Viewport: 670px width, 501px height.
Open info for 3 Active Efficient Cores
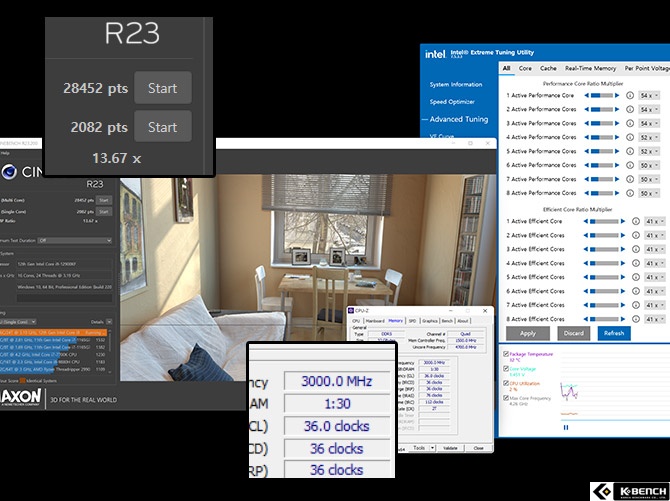click(x=636, y=249)
